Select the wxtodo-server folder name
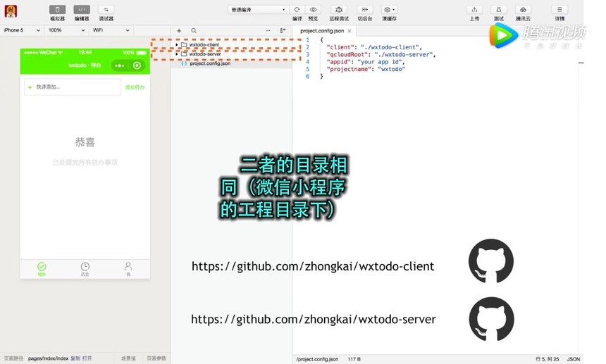The width and height of the screenshot is (606, 364). [205, 54]
